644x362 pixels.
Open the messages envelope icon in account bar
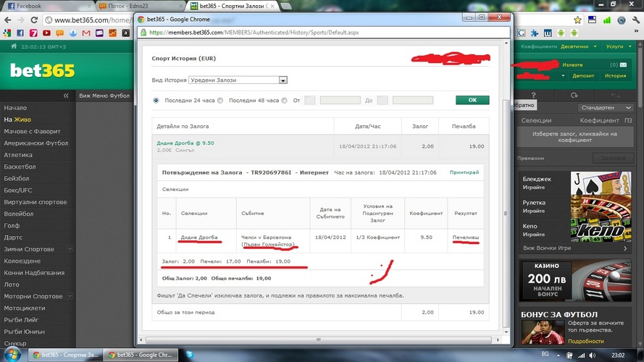pyautogui.click(x=623, y=65)
